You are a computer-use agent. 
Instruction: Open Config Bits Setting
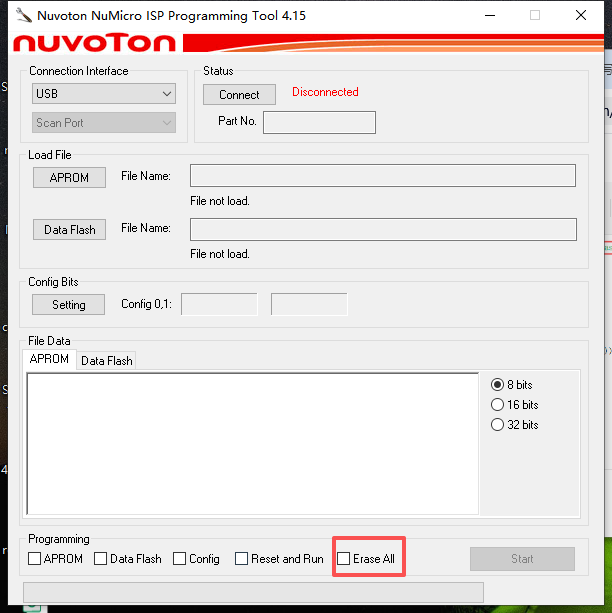pos(68,305)
